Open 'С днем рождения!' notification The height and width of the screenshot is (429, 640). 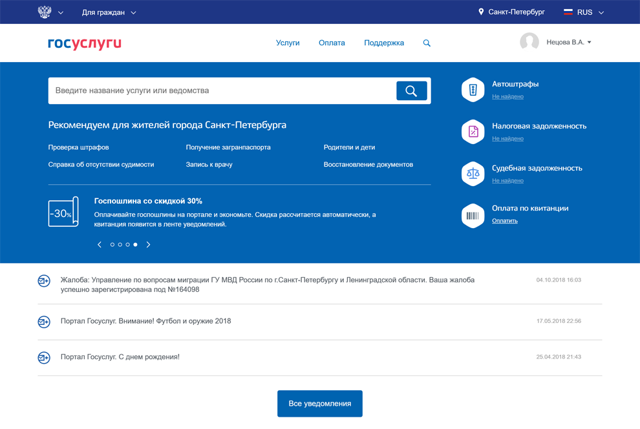120,357
